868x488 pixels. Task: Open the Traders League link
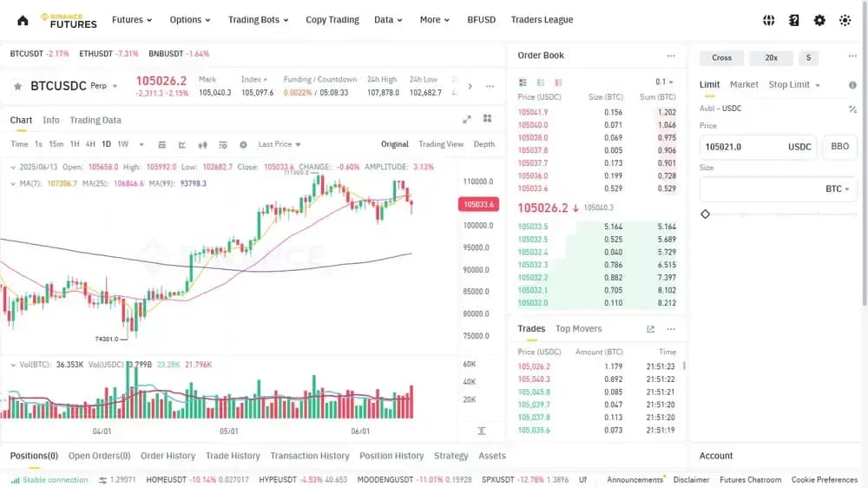point(542,20)
